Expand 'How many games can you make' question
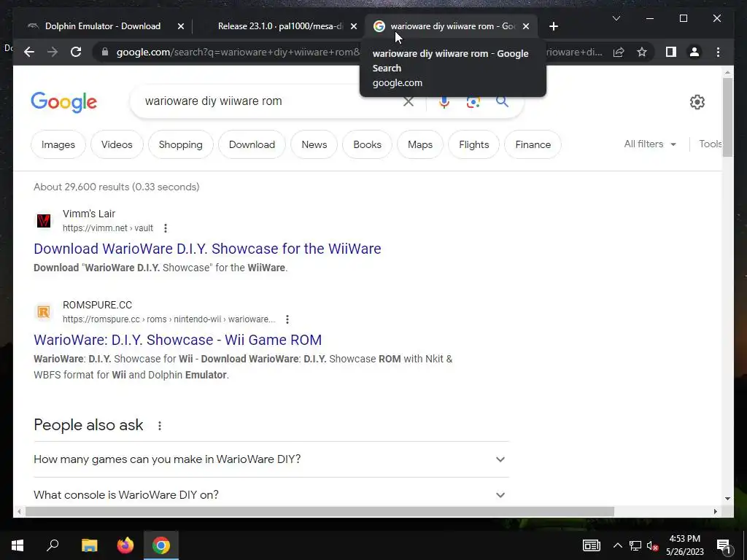The width and height of the screenshot is (747, 560). pyautogui.click(x=271, y=459)
